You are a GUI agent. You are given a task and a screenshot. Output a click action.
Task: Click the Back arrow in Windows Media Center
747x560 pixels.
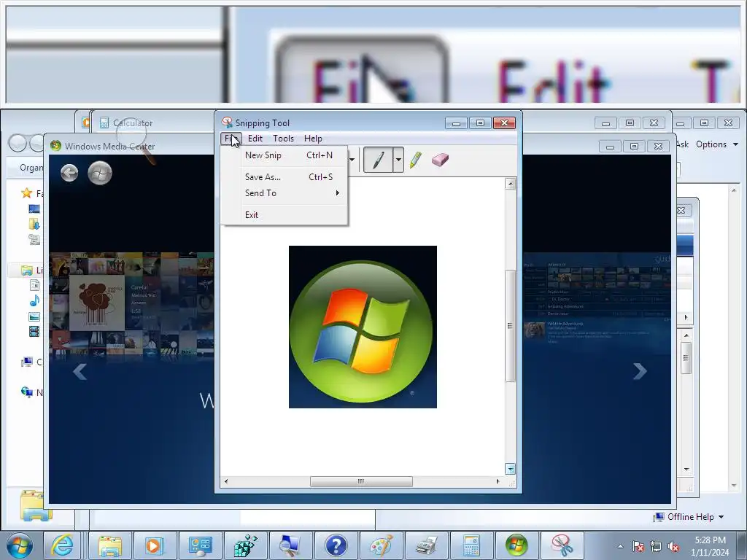(69, 172)
